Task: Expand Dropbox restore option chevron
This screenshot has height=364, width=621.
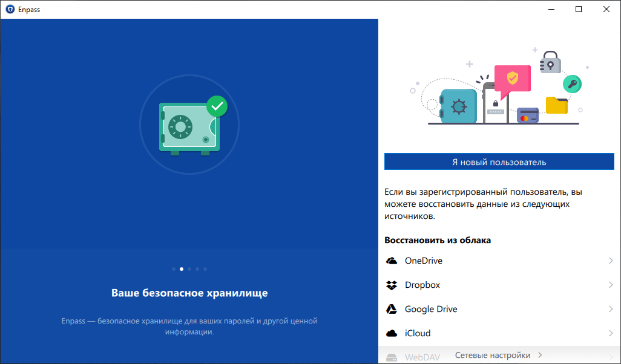Action: (x=610, y=285)
